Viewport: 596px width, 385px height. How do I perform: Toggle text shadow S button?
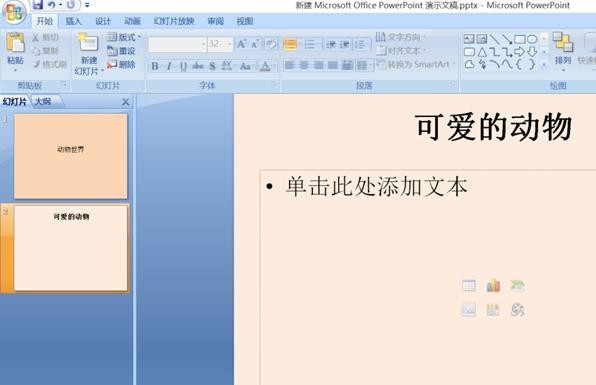pos(212,66)
